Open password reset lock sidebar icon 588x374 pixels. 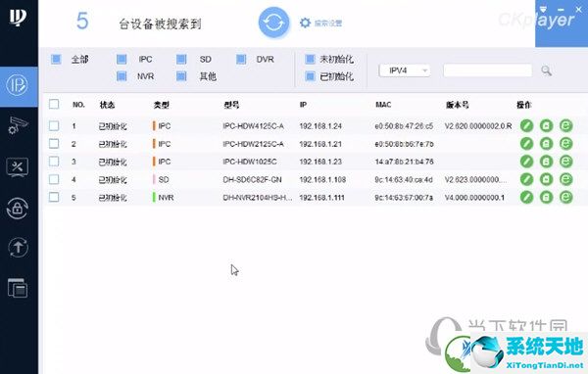pyautogui.click(x=18, y=208)
